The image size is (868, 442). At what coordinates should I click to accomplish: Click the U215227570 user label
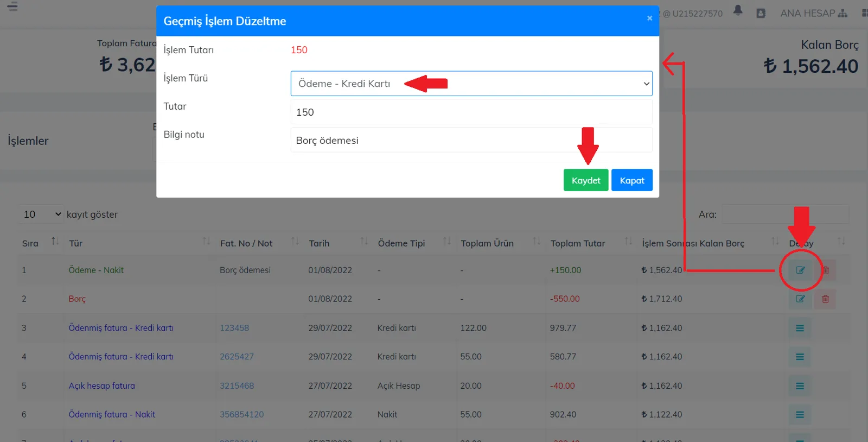click(697, 14)
